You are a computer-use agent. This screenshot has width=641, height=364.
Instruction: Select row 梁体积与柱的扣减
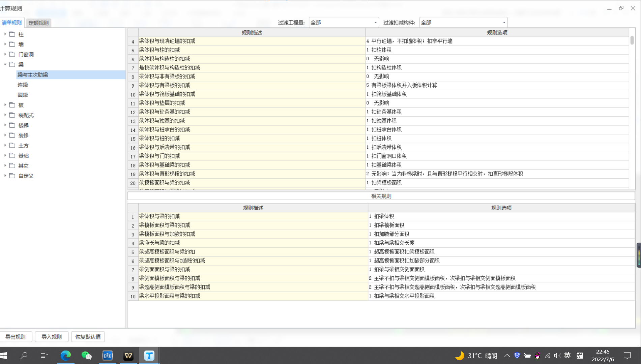(252, 50)
